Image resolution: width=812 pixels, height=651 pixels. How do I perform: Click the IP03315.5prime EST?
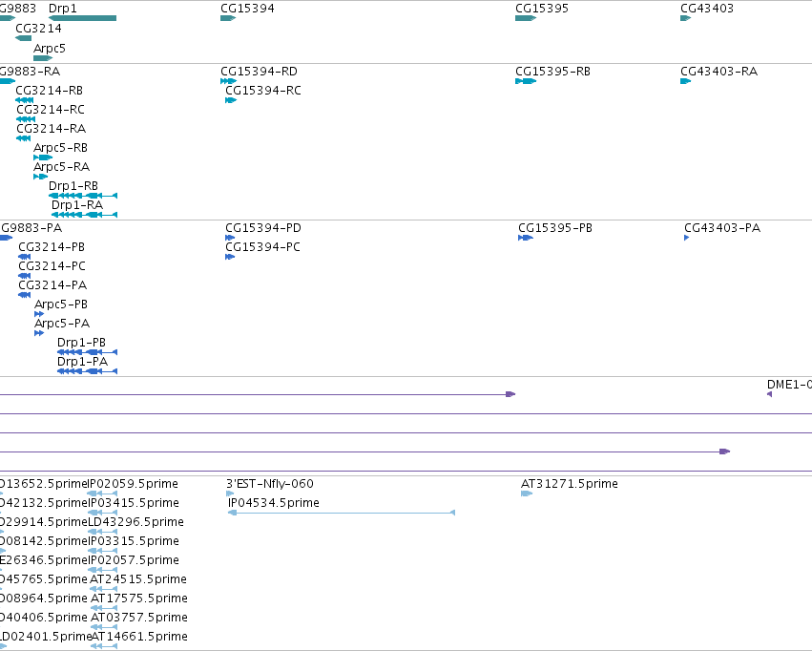(102, 551)
